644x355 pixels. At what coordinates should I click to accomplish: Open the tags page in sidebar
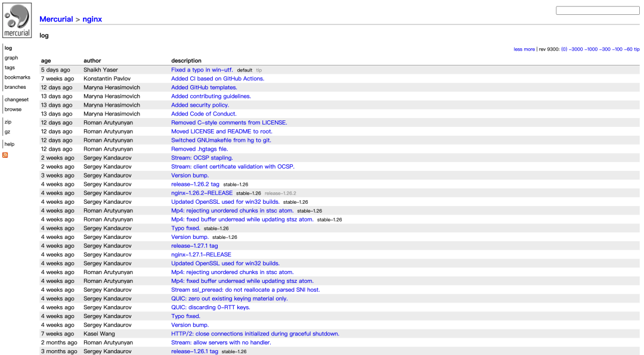[10, 68]
